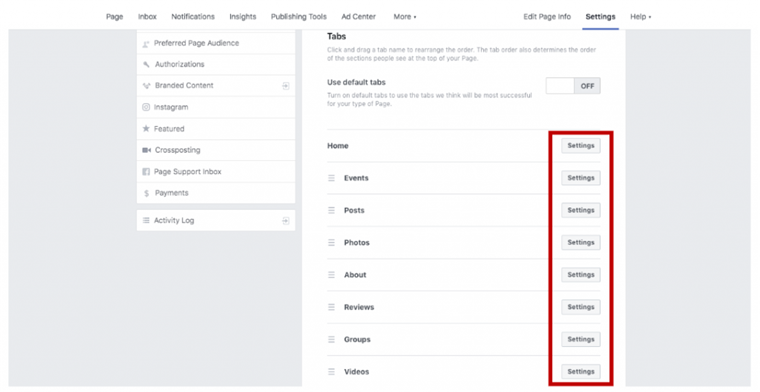This screenshot has width=760, height=392.
Task: Open Settings for the Photos tab
Action: [x=581, y=243]
